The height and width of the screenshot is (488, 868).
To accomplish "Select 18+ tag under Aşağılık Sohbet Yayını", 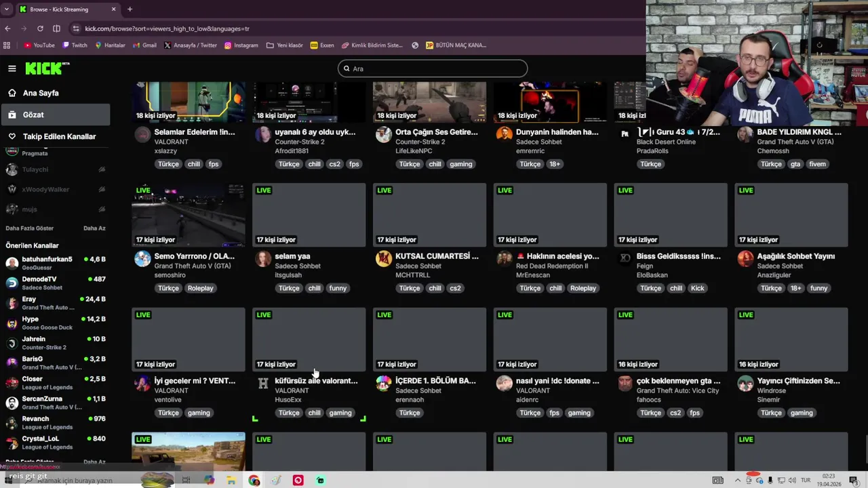I will (795, 288).
